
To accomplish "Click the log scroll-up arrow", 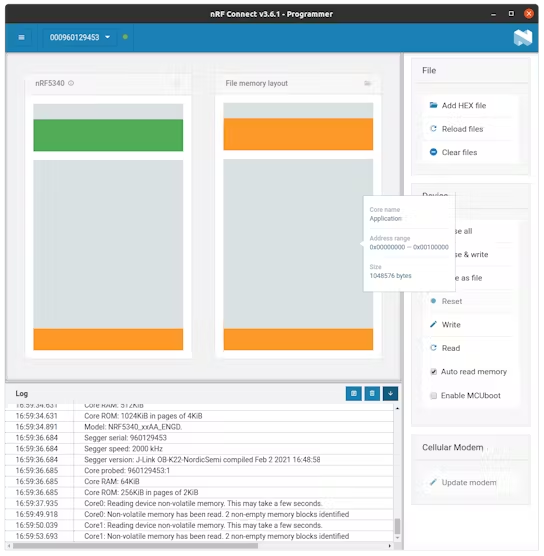I will tap(397, 408).
